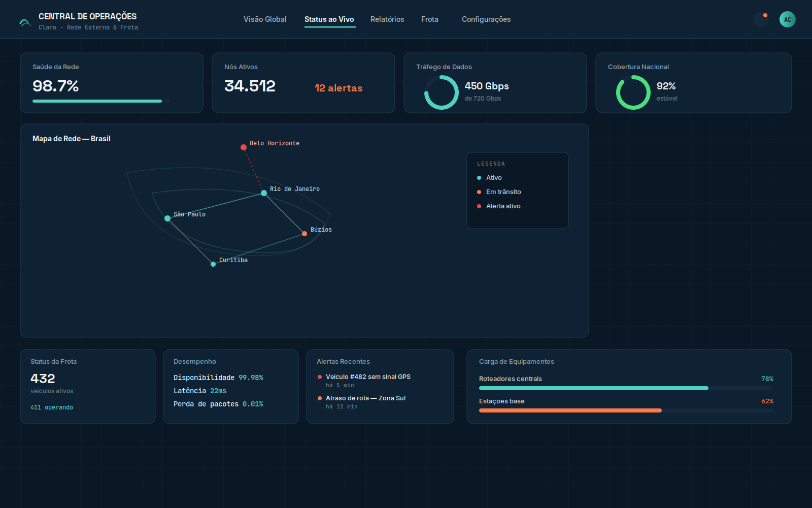812x508 pixels.
Task: Click the Roteadores centrais load bar
Action: 626,388
